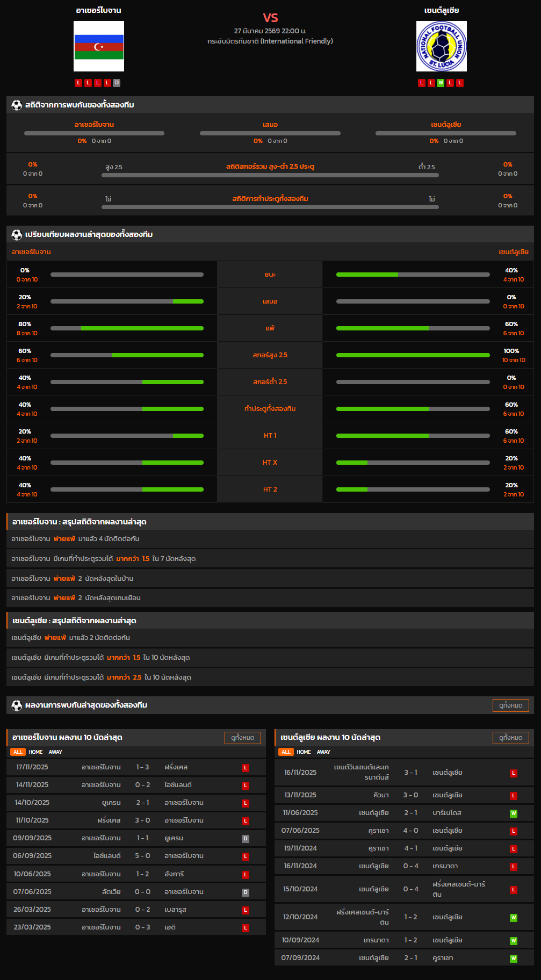Click the grey D badge under Azerbaijan flag
Viewport: 541px width, 980px height.
[x=117, y=83]
